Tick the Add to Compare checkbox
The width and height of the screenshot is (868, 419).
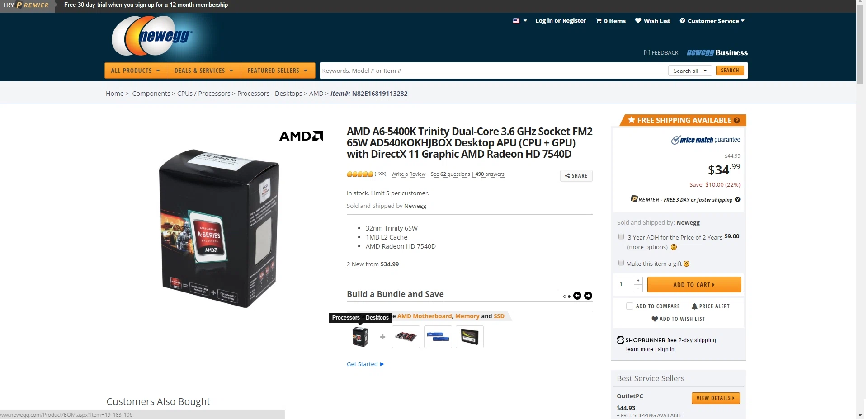coord(630,306)
